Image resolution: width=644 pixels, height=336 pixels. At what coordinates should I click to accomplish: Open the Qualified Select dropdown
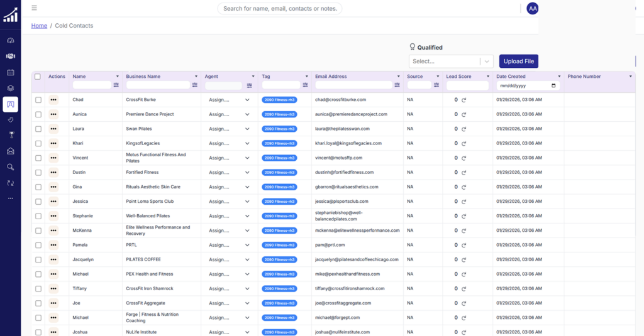(x=451, y=62)
